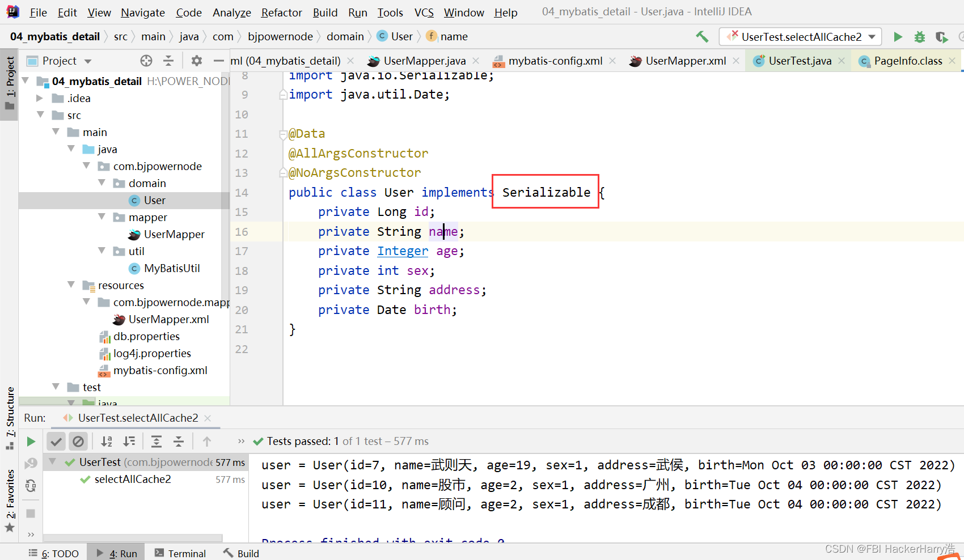Click breadcrumb bjpowernode in navigation bar
Image resolution: width=964 pixels, height=560 pixels.
[280, 37]
